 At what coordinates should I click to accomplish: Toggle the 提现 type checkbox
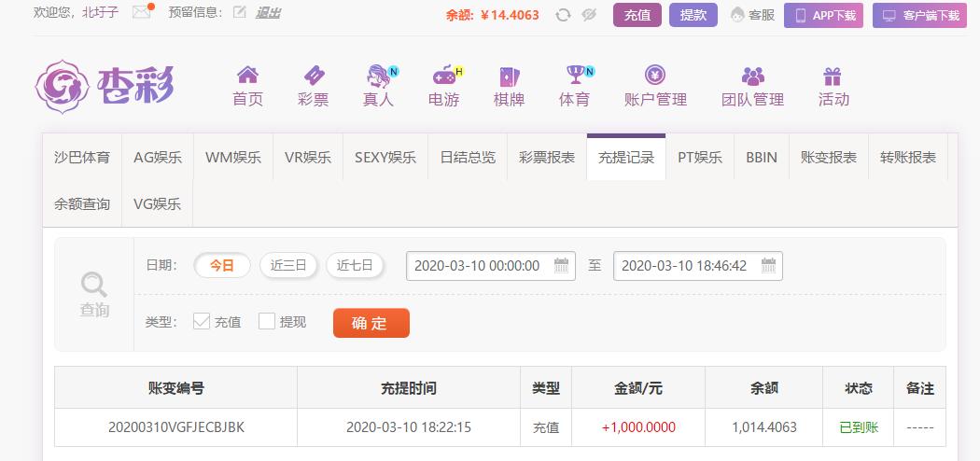(x=267, y=321)
